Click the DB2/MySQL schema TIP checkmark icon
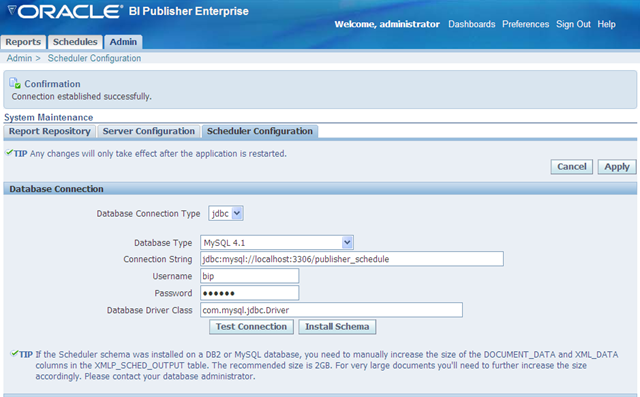The width and height of the screenshot is (640, 397). (14, 353)
